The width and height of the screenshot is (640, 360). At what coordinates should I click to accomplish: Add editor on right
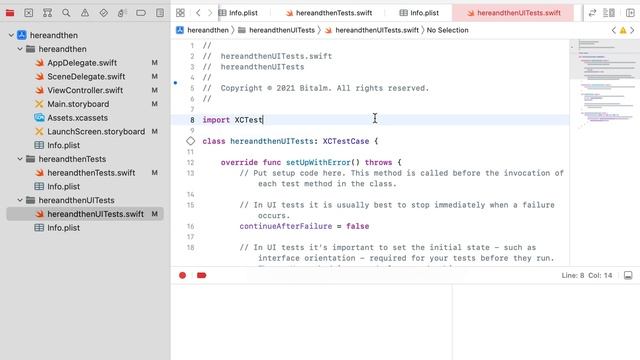(630, 13)
